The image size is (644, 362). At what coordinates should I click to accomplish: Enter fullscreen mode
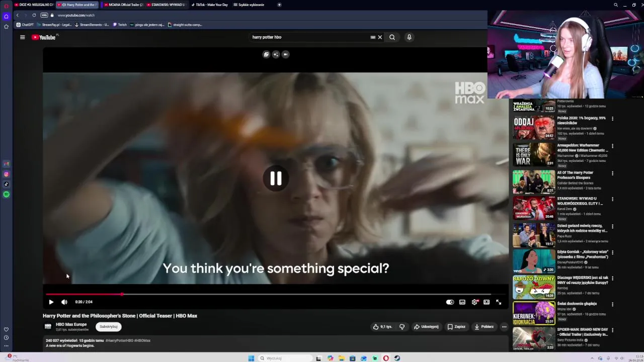coord(499,302)
